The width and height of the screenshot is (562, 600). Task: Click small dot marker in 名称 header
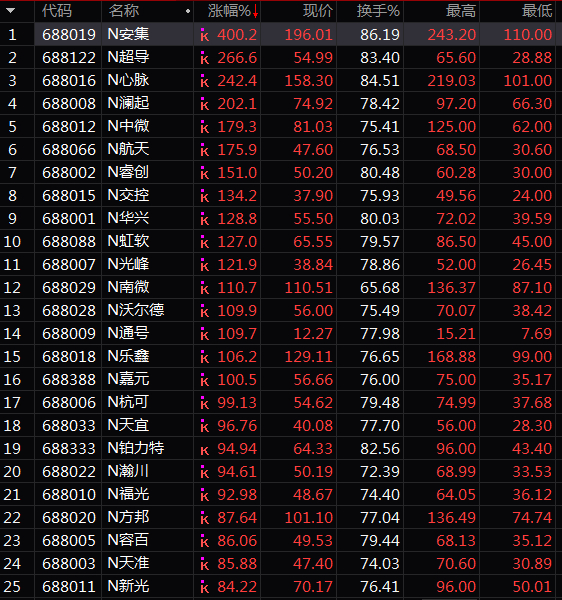[x=188, y=11]
